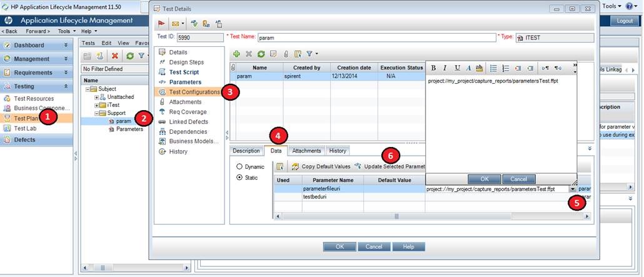The width and height of the screenshot is (644, 277).
Task: Expand the Unattached tree node
Action: pyautogui.click(x=97, y=97)
